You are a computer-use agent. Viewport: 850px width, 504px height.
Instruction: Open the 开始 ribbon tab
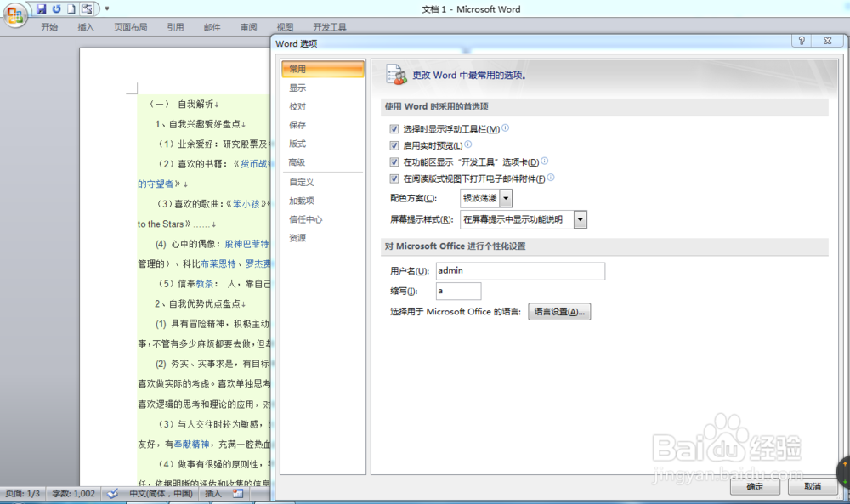pos(49,27)
